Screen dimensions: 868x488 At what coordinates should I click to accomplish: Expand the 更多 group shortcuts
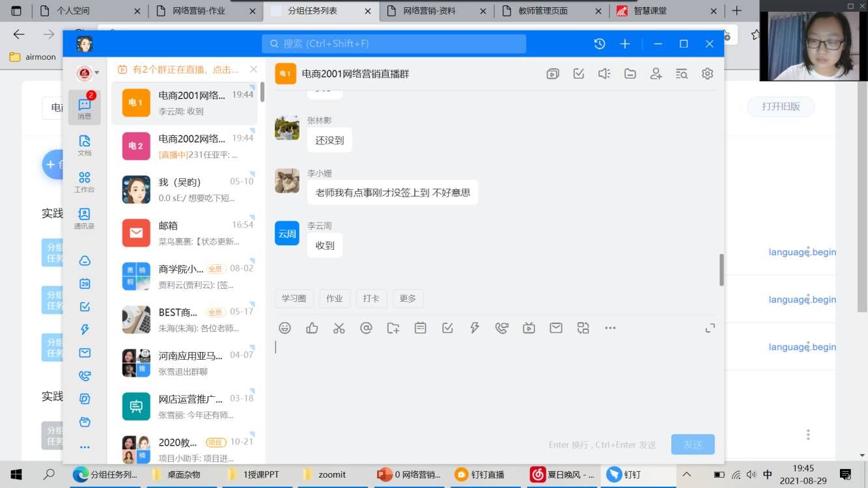pos(408,298)
